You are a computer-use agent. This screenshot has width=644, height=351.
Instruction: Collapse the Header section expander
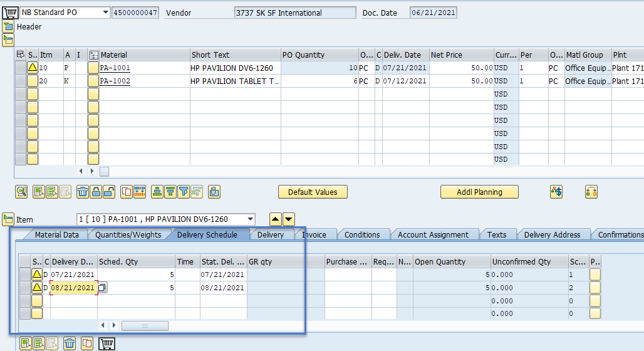[8, 26]
